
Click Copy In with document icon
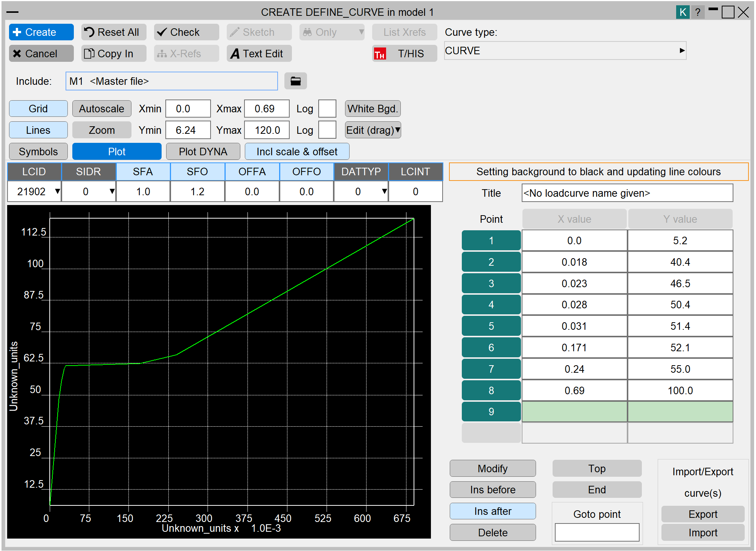click(113, 54)
